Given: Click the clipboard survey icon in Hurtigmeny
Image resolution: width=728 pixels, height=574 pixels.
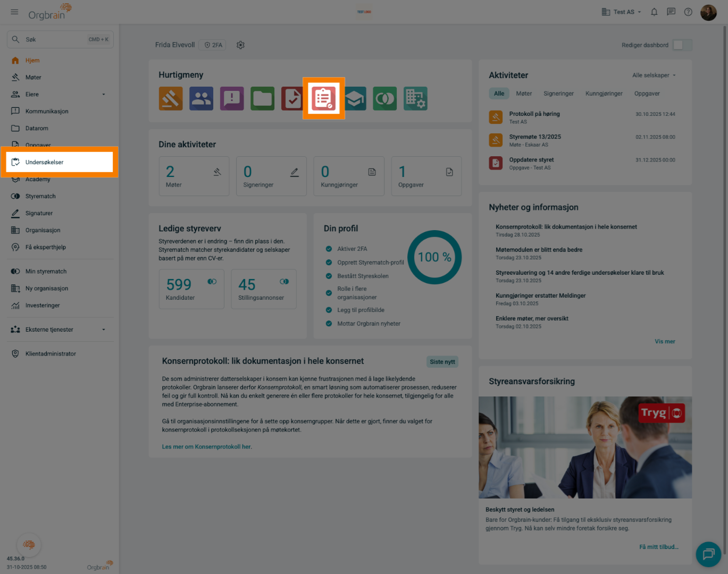Looking at the screenshot, I should 324,98.
